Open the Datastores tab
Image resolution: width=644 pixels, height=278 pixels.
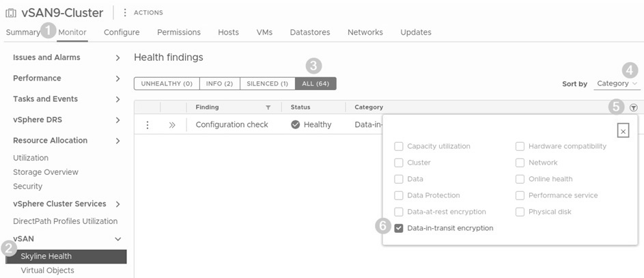tap(310, 32)
